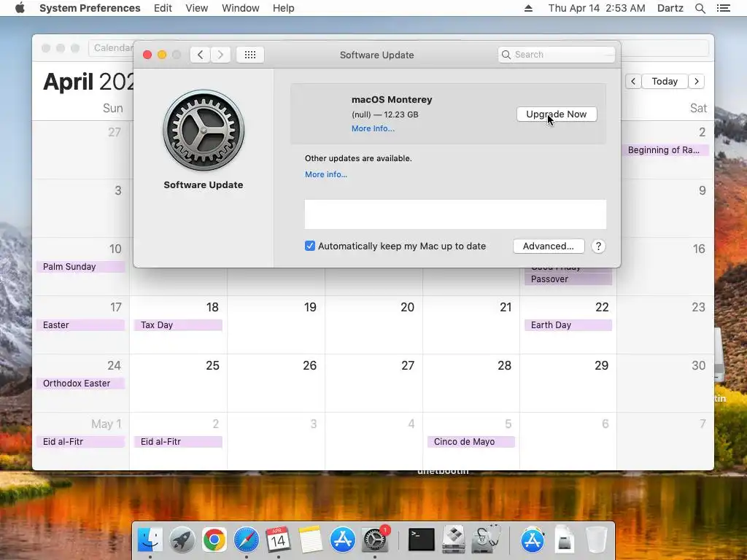Select Earth Day event
Screen dimensions: 747x560
coord(568,325)
